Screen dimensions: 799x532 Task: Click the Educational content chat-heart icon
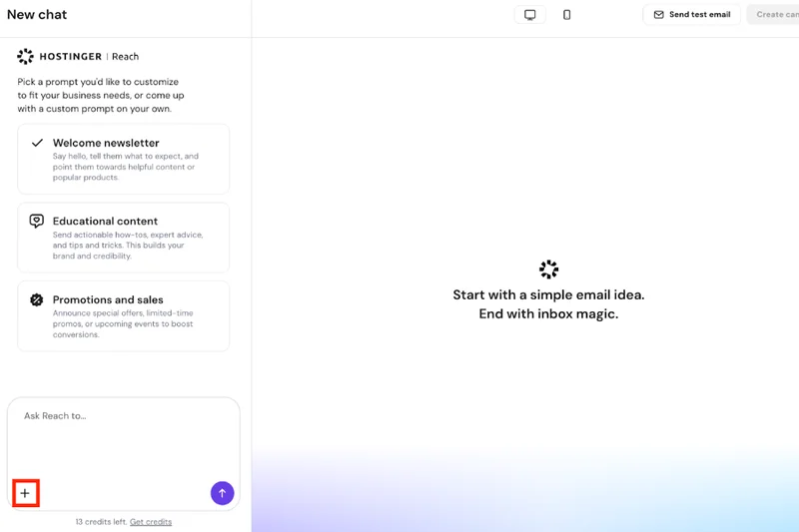[37, 221]
